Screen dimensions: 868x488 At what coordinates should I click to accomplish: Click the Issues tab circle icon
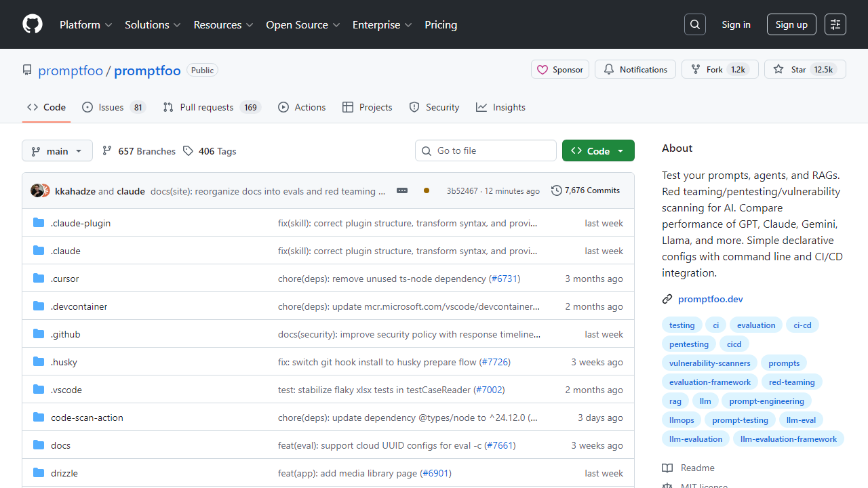tap(87, 107)
